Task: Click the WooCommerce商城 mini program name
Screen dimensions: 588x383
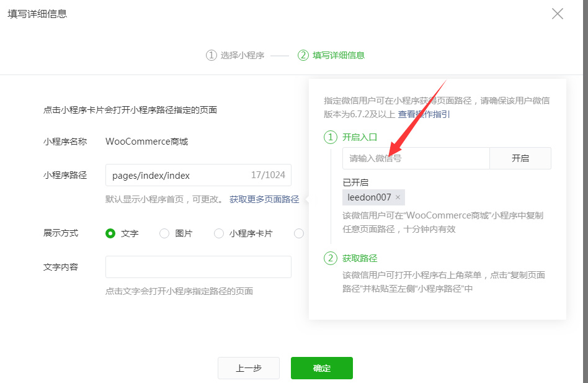Action: (x=146, y=142)
